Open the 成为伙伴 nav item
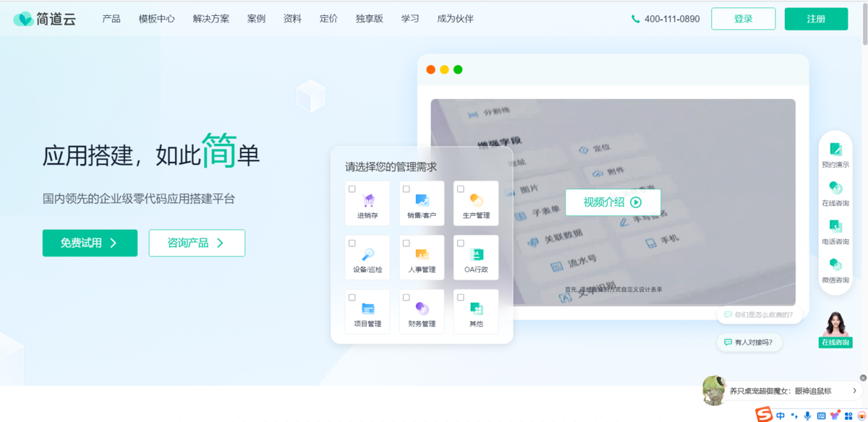 click(x=456, y=19)
